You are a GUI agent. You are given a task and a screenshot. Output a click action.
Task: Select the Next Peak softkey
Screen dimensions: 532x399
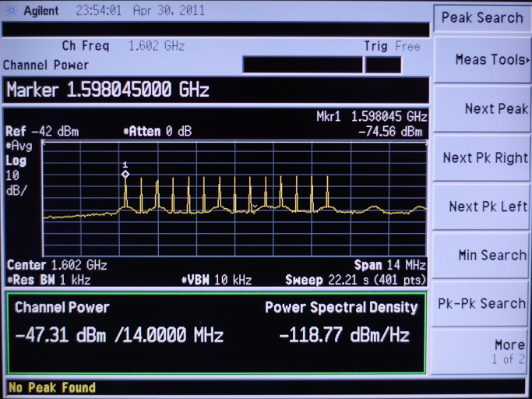point(483,109)
